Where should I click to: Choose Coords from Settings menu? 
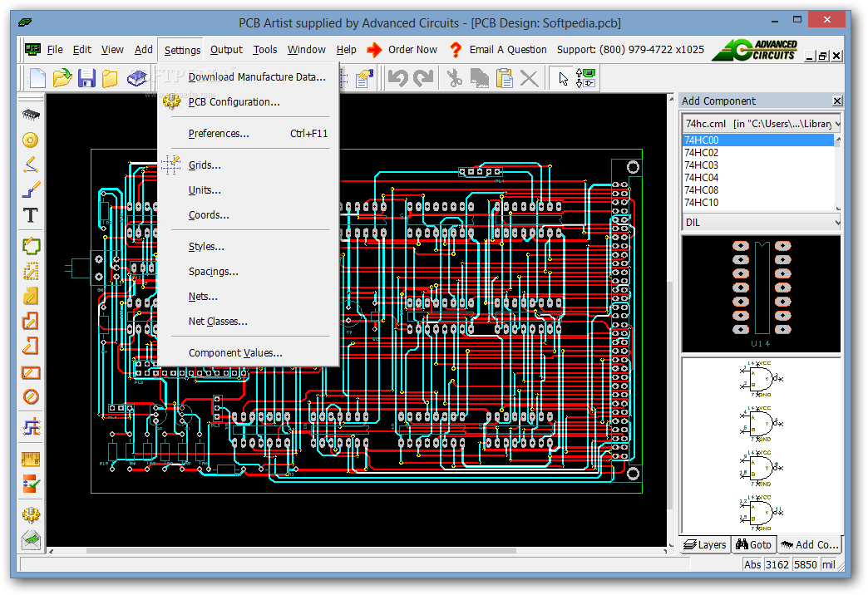[x=249, y=214]
